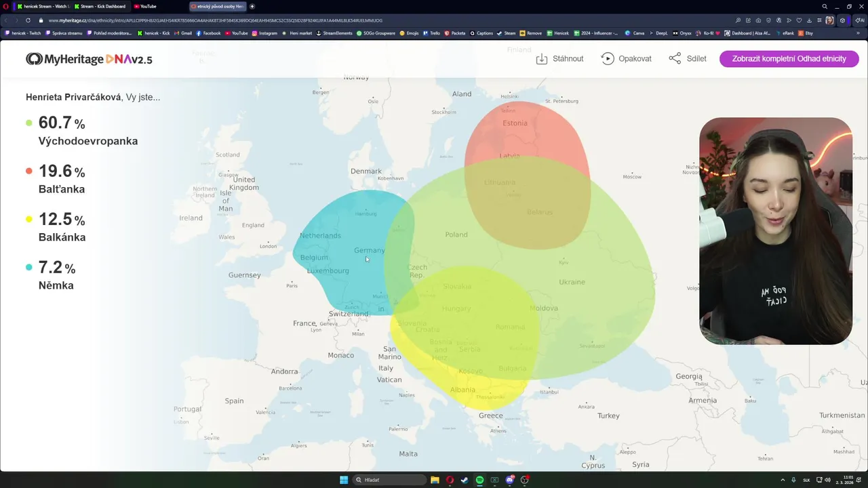Open henicek - Twitch bookmark

tap(23, 33)
